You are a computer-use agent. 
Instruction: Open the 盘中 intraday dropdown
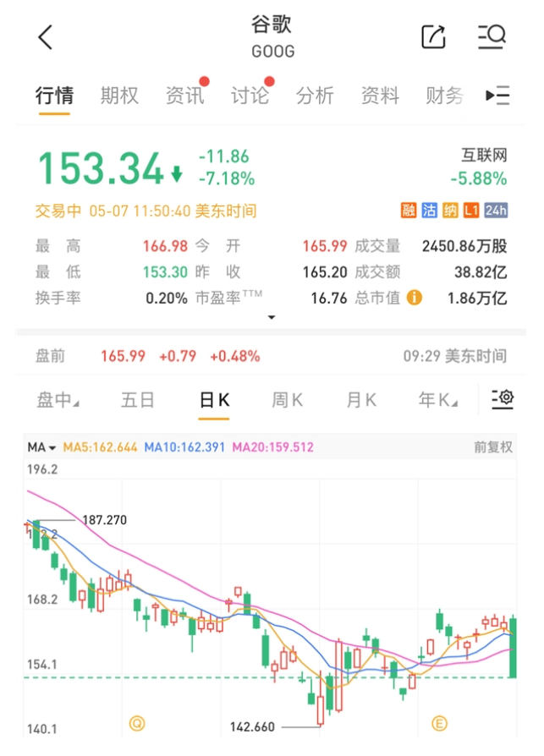[58, 400]
